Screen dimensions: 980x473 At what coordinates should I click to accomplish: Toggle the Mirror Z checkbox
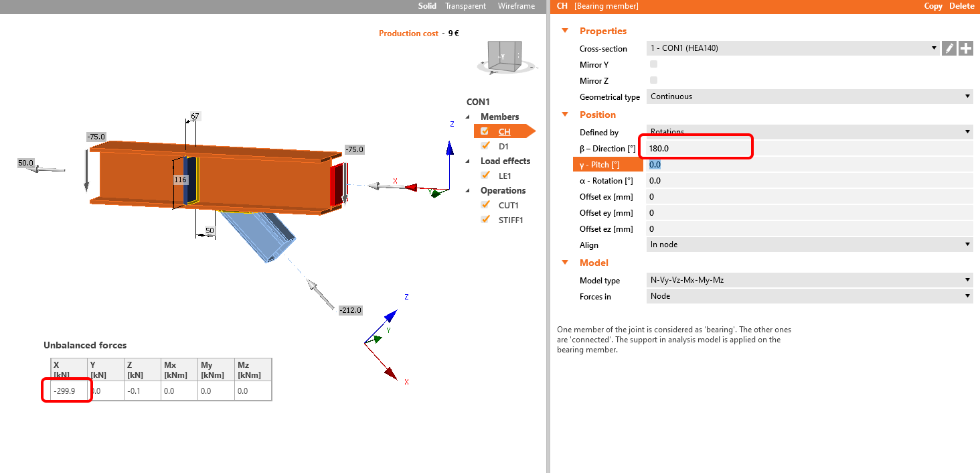coord(654,80)
